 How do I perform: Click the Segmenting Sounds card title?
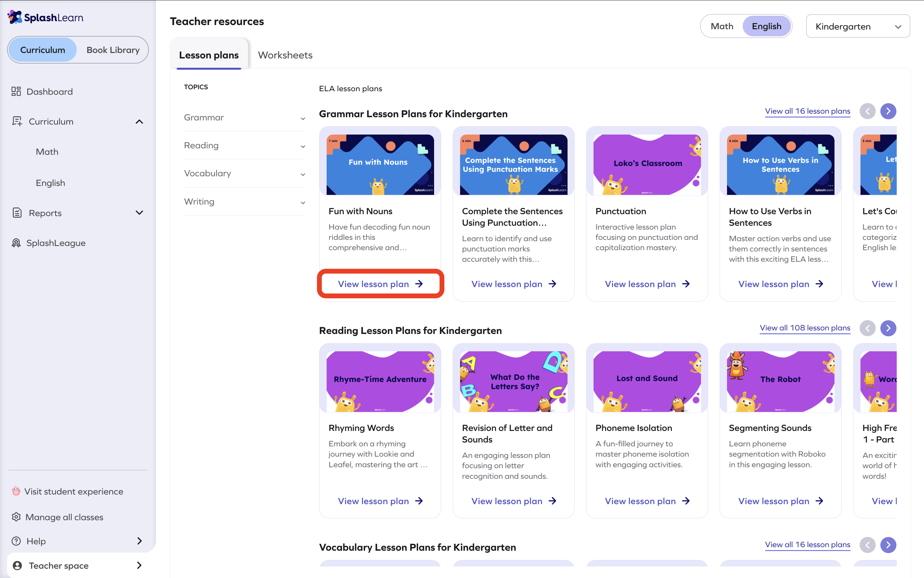click(770, 428)
